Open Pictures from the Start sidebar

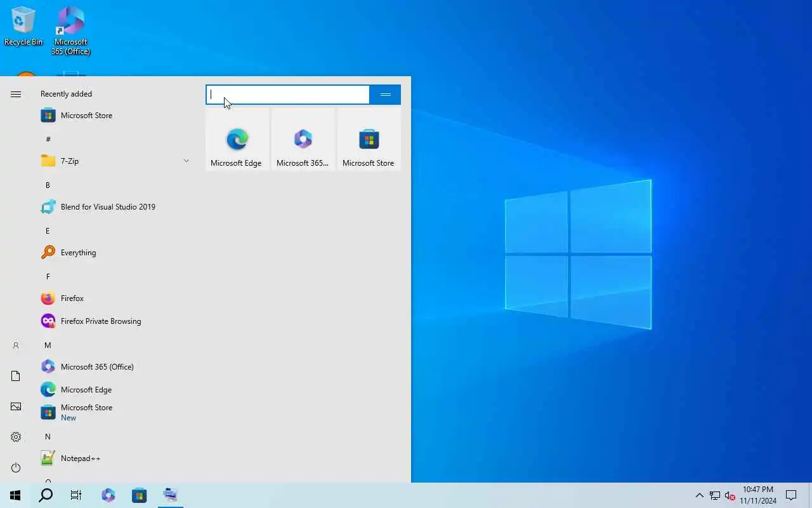[16, 406]
